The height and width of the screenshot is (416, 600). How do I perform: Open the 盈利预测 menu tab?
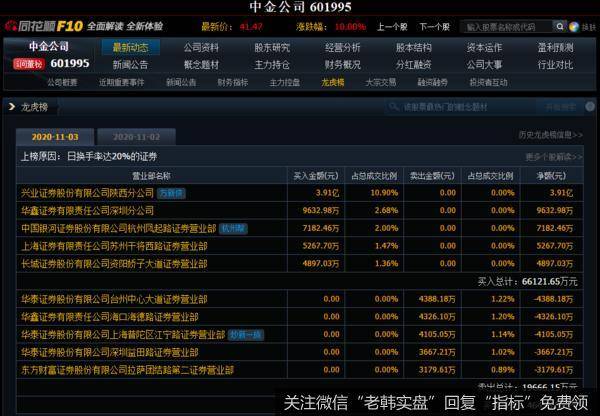pyautogui.click(x=555, y=48)
